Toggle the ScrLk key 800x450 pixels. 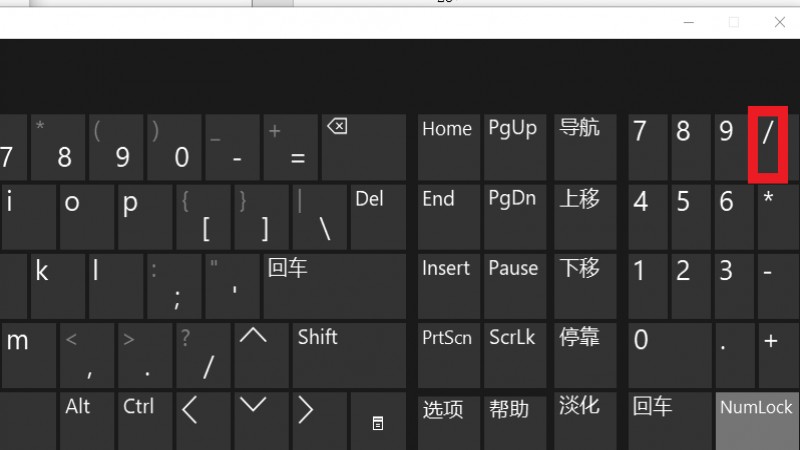pos(515,355)
